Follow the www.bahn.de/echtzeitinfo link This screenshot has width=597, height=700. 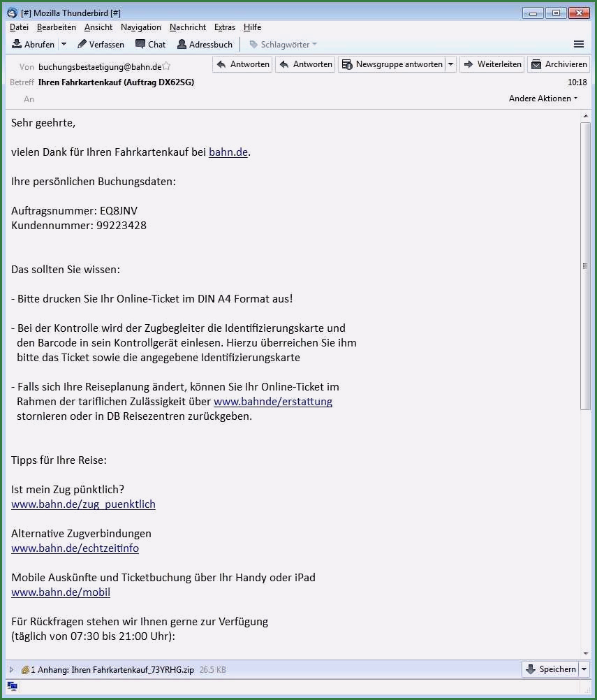(x=75, y=548)
